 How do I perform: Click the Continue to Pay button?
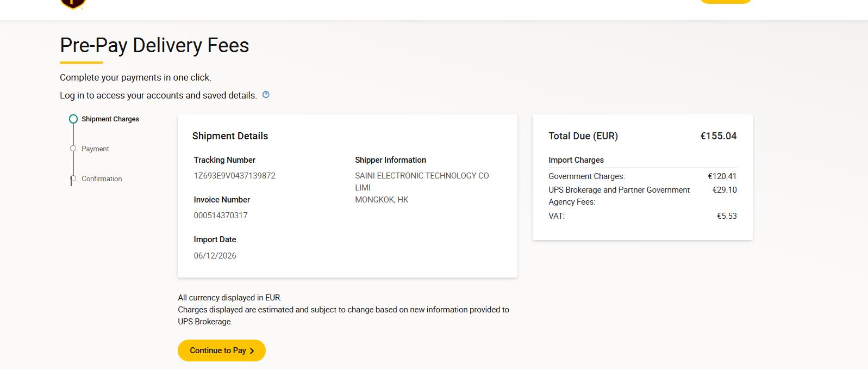point(222,350)
